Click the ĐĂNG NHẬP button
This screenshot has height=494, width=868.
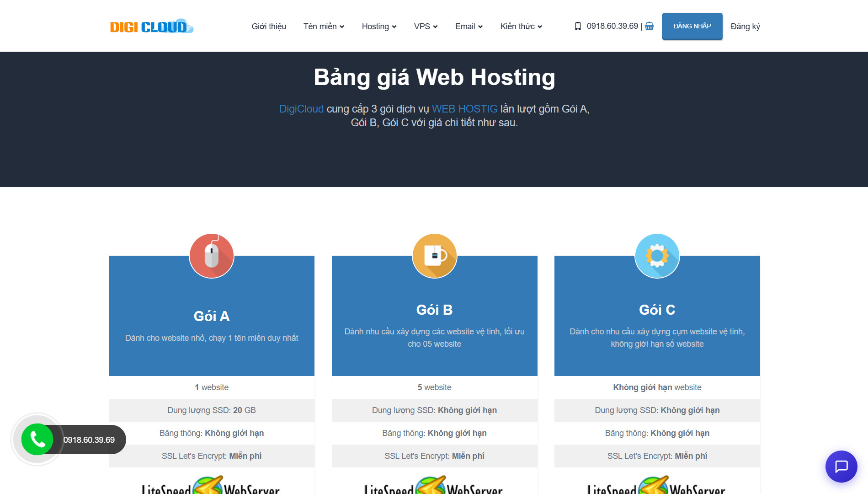[692, 26]
